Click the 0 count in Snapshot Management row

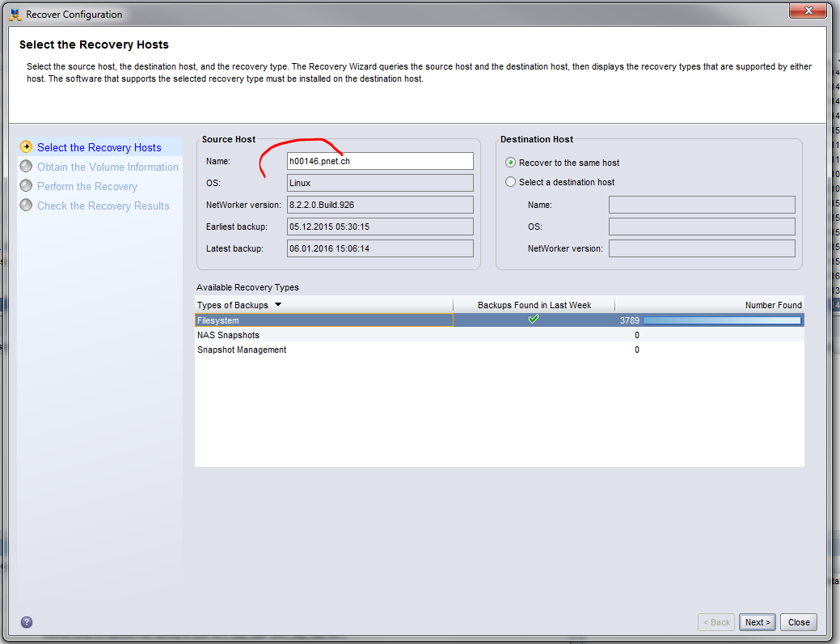637,350
